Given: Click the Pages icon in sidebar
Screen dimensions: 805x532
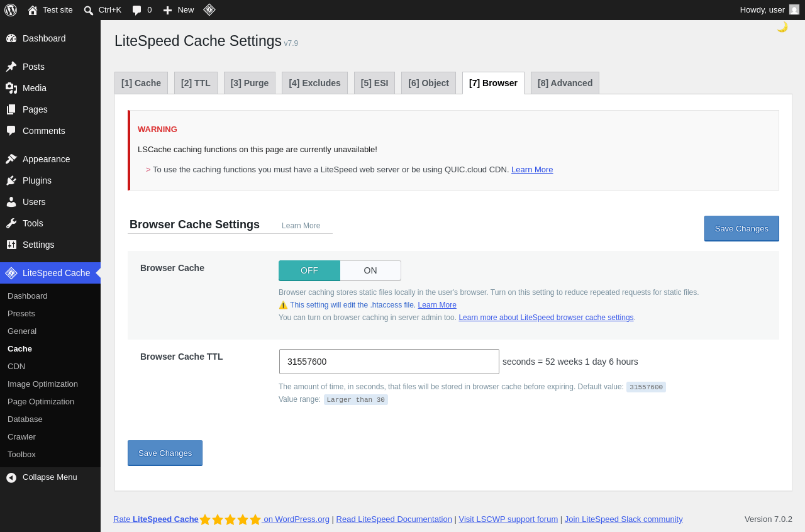Looking at the screenshot, I should (11, 109).
